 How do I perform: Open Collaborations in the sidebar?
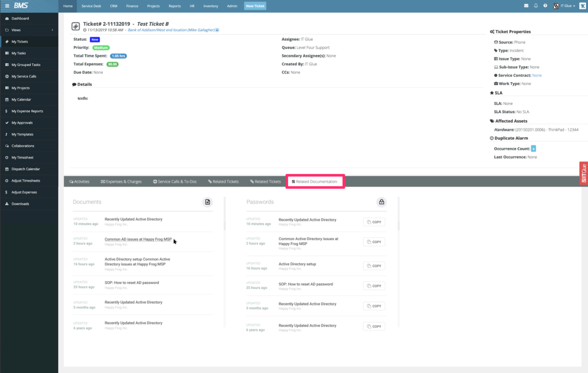coord(29,146)
